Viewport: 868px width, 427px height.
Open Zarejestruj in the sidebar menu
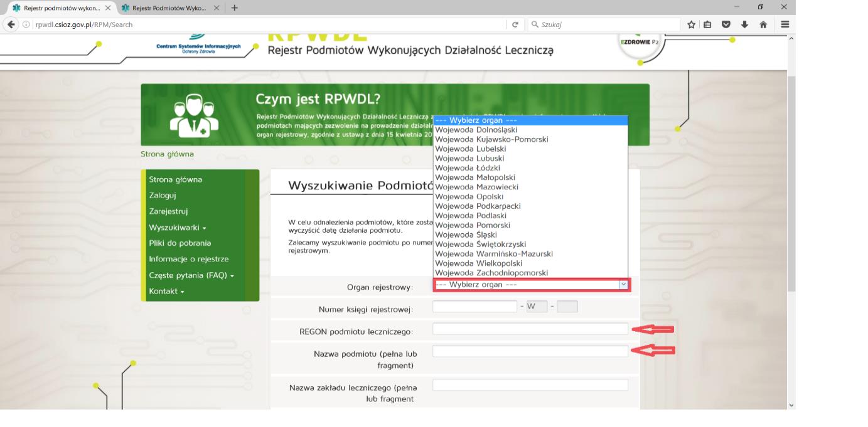click(168, 211)
